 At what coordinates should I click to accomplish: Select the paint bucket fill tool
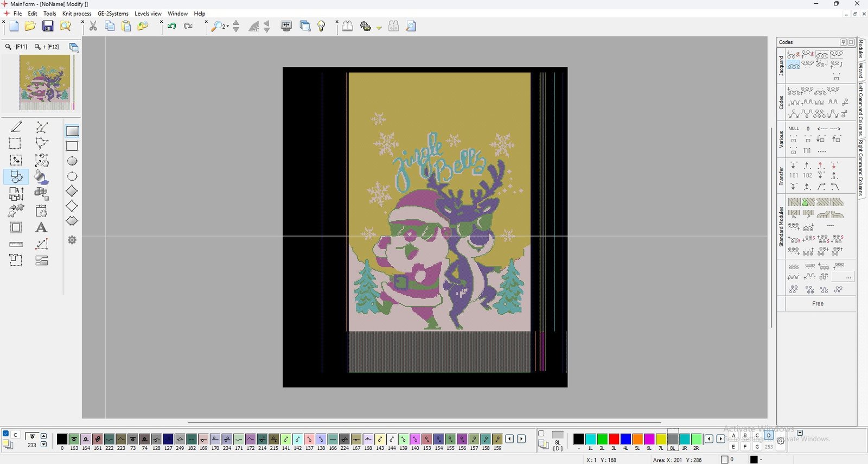point(41,177)
